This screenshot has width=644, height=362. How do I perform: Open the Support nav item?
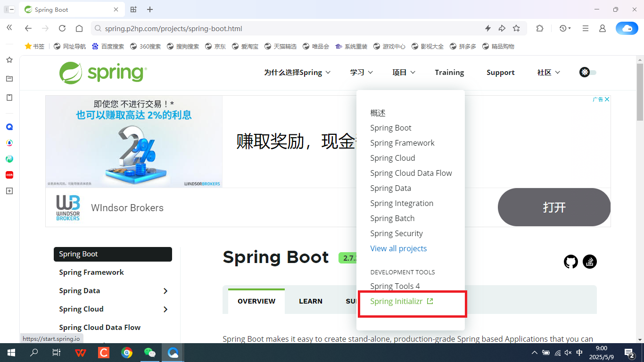tap(501, 72)
